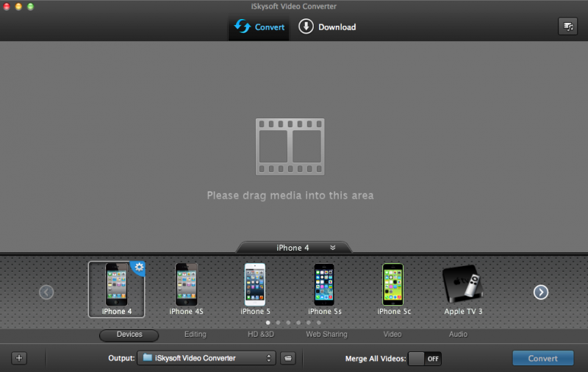Image resolution: width=588 pixels, height=372 pixels.
Task: Open output folder with the folder icon button
Action: click(x=288, y=358)
